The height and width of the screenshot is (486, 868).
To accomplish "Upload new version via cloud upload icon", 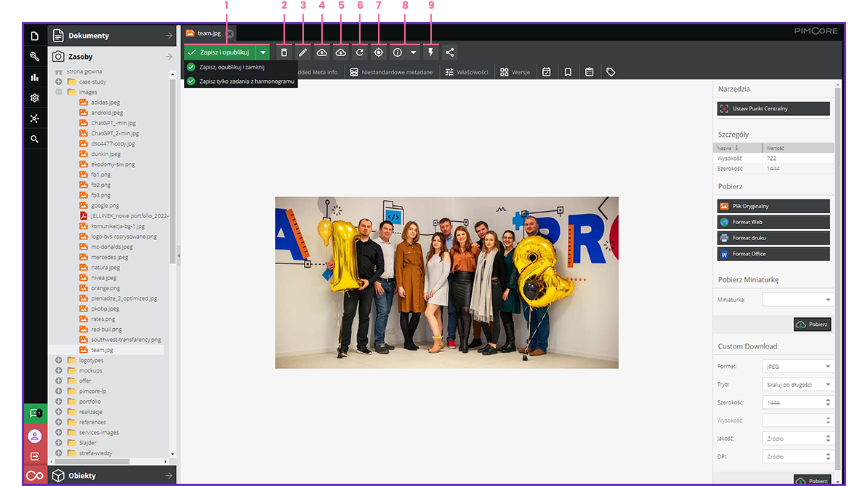I will tap(321, 52).
